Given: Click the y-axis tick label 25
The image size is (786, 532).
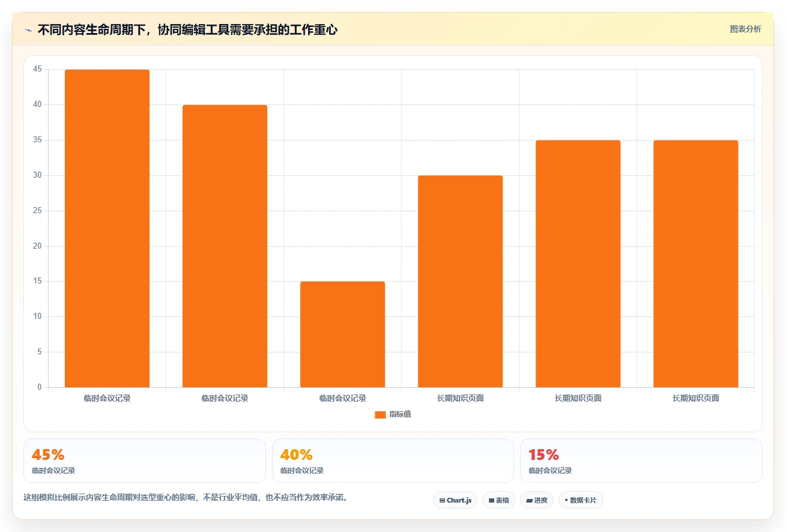Looking at the screenshot, I should [x=37, y=211].
